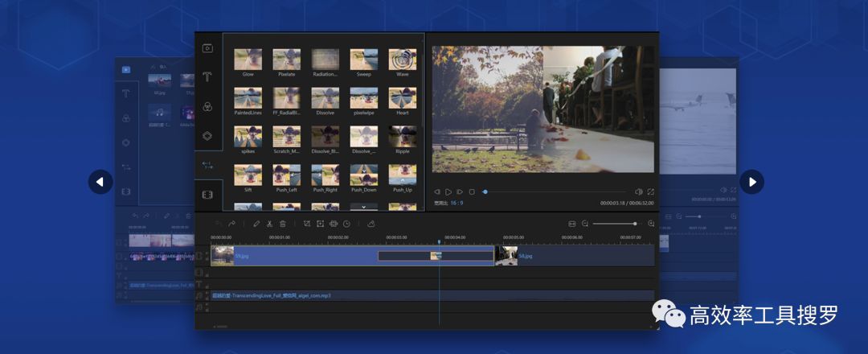Click the timeline zoom slider handle
Viewport: 868px width, 354px height.
click(x=635, y=224)
